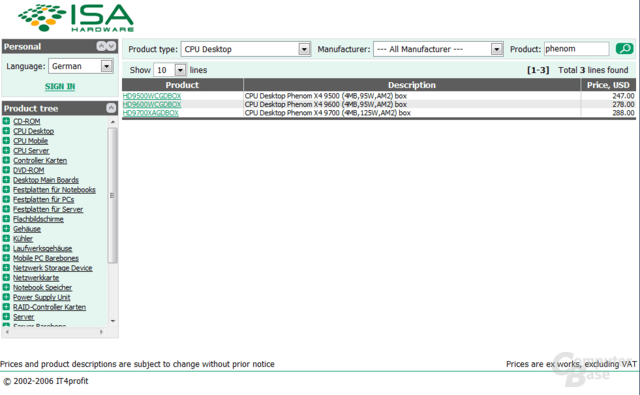Select Desktop Main Boards in product tree
Screen dimensions: 640x395
coord(46,180)
